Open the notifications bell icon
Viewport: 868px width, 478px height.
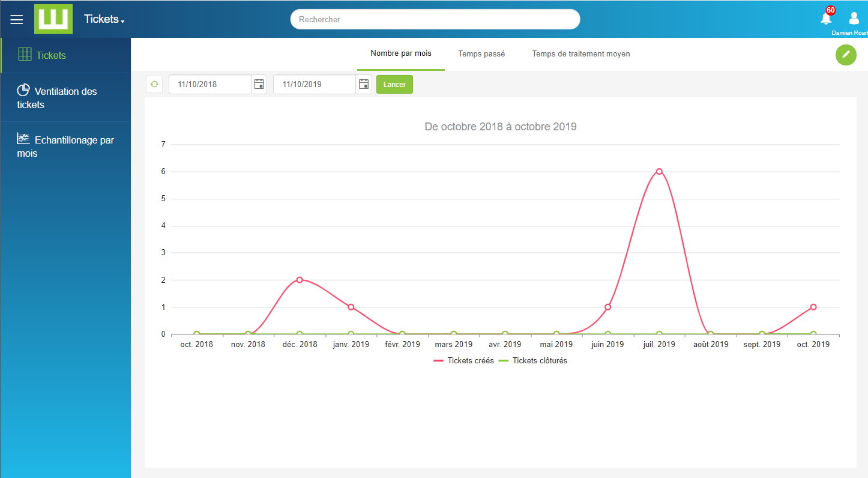point(826,19)
